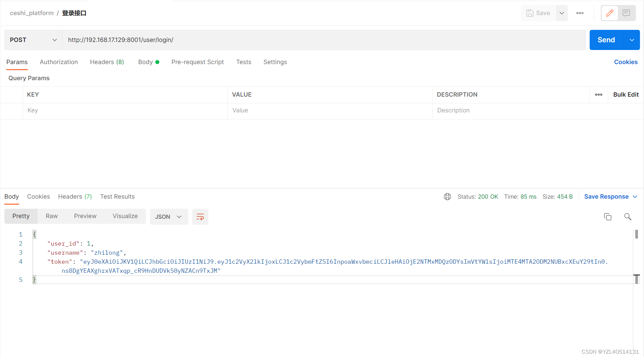Screen dimensions: 644x357
Task: Open the three-dot more actions menu near Save
Action: 580,13
